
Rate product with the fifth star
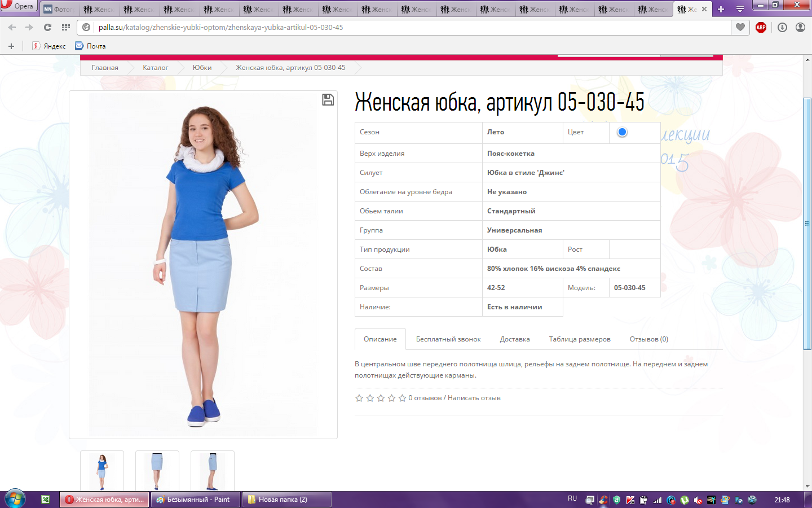[x=402, y=398]
